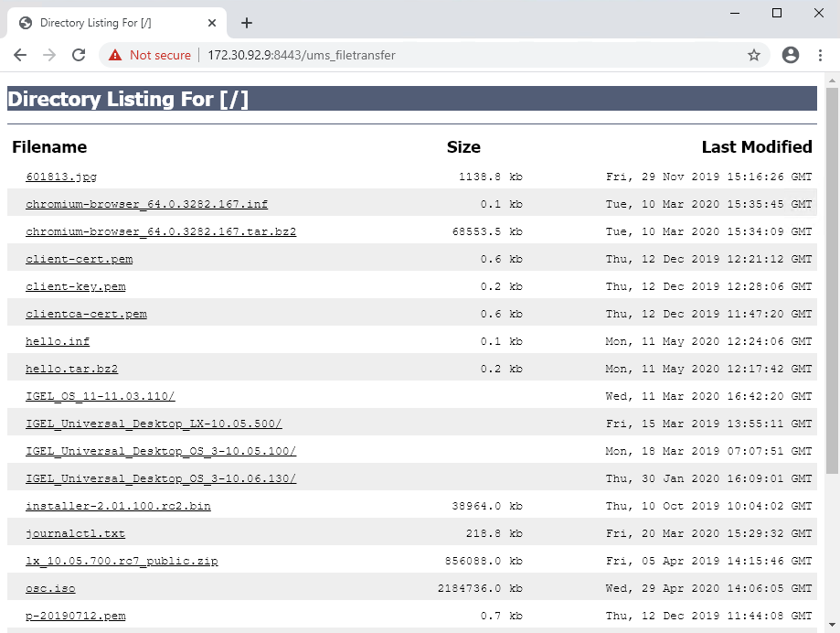Click the Not secure warning icon
Image resolution: width=840 pixels, height=633 pixels.
click(115, 55)
